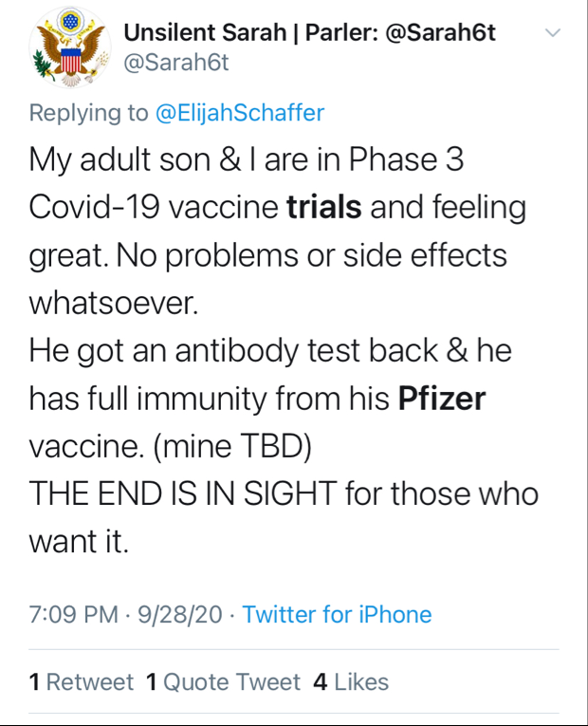
Task: Click the 'THE END IS IN SIGHT' text
Action: [183, 494]
